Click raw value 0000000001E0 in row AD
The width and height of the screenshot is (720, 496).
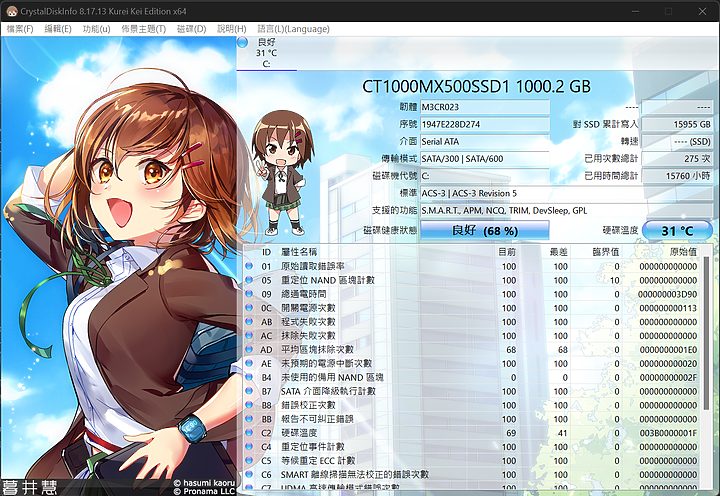click(x=668, y=349)
